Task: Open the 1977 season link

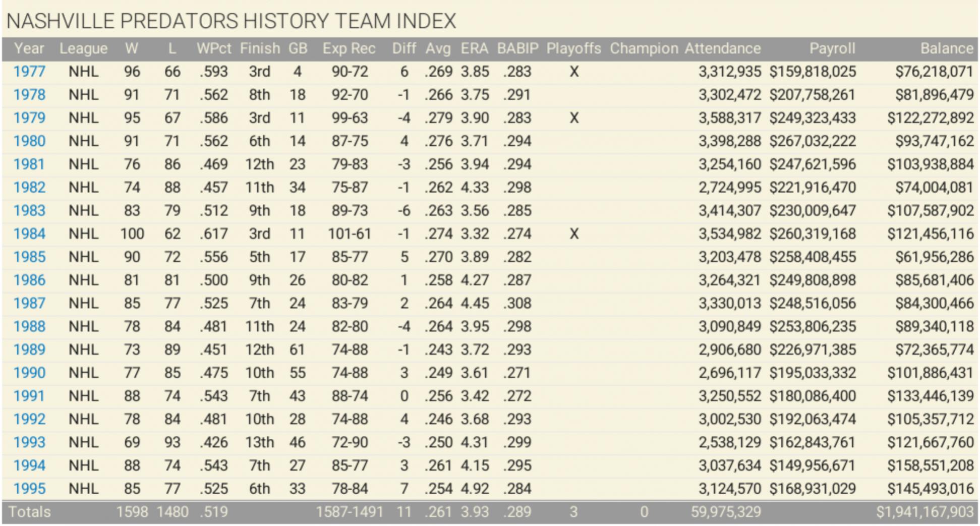Action: 29,72
